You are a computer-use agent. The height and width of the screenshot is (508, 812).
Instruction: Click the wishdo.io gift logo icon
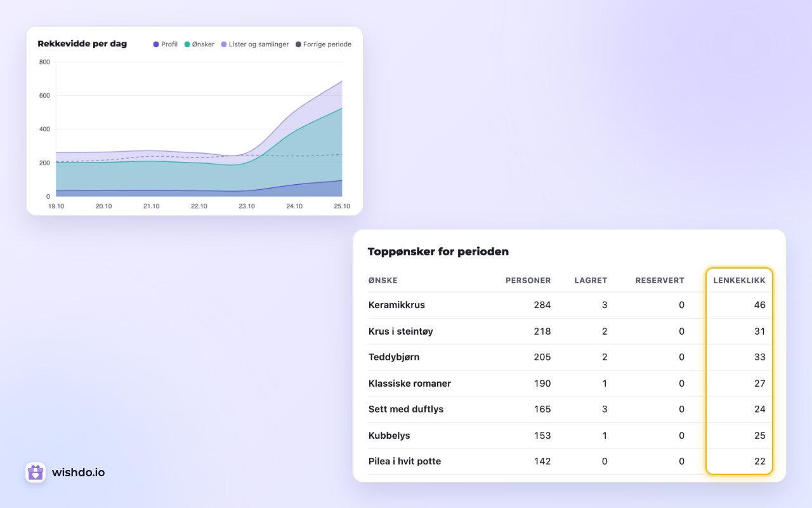coord(36,472)
